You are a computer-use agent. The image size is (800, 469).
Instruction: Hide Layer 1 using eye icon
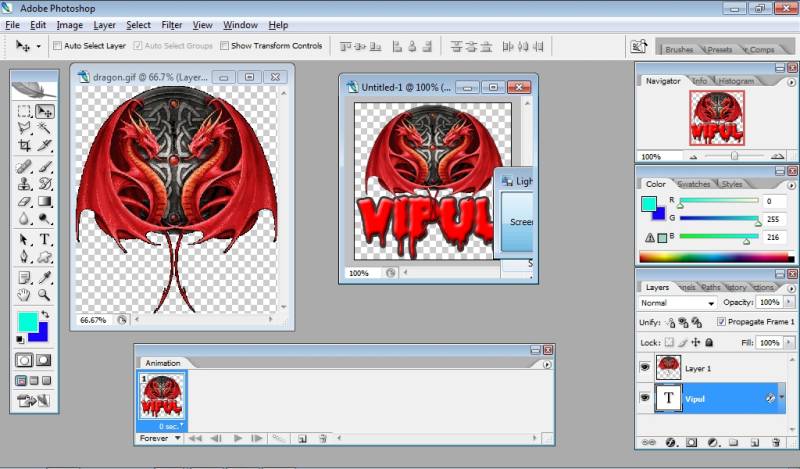click(645, 367)
